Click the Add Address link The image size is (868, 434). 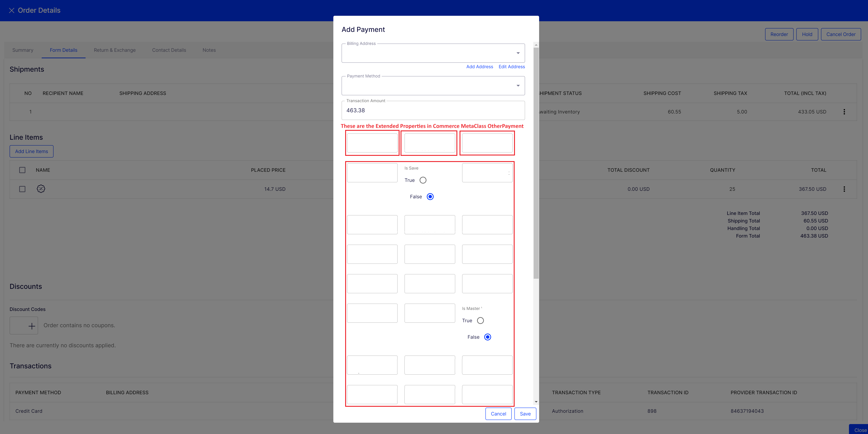pos(479,67)
